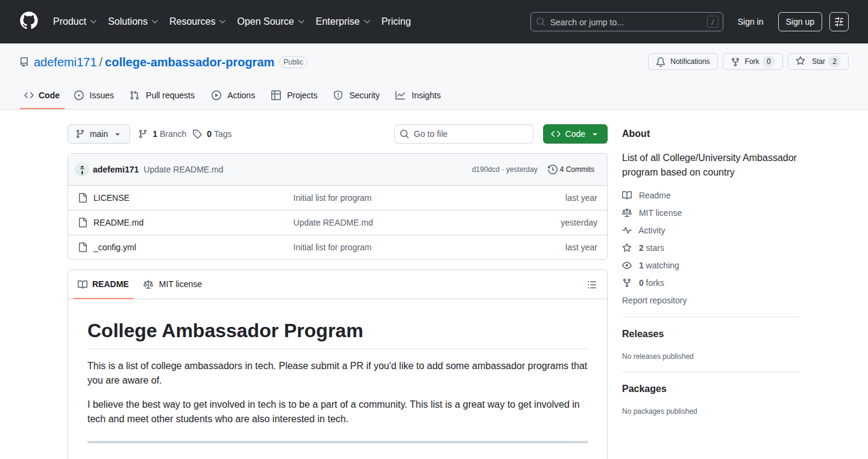The height and width of the screenshot is (459, 868).
Task: Click the Go to file search box
Action: 464,134
